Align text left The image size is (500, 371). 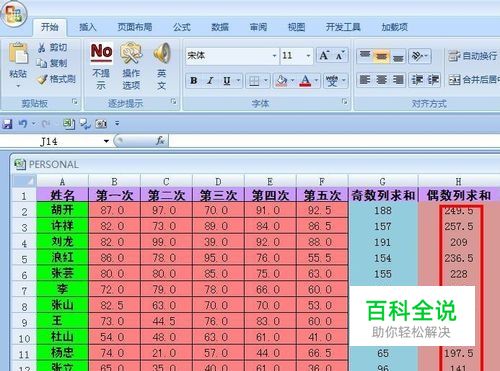[x=365, y=80]
